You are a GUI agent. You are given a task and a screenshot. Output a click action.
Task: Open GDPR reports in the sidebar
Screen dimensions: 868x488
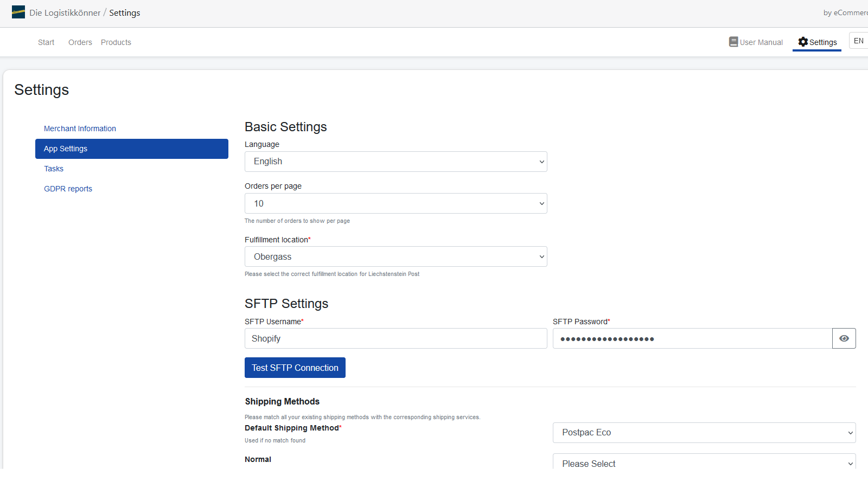click(68, 189)
